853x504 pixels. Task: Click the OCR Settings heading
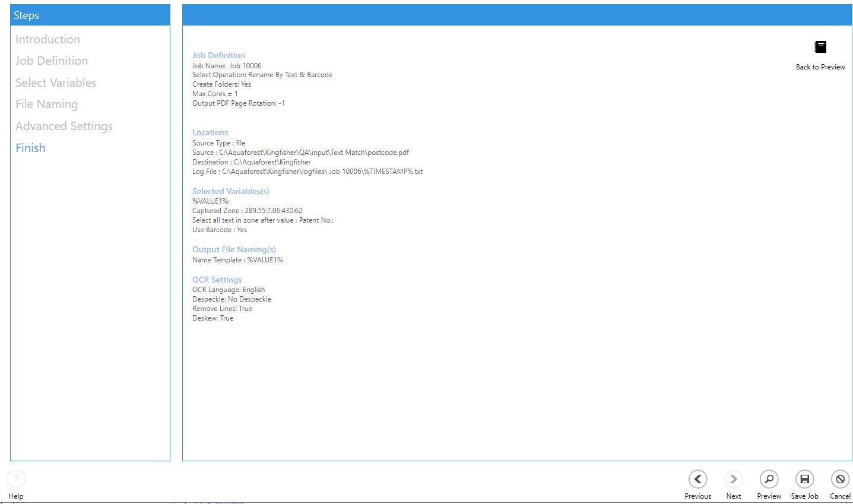click(217, 280)
